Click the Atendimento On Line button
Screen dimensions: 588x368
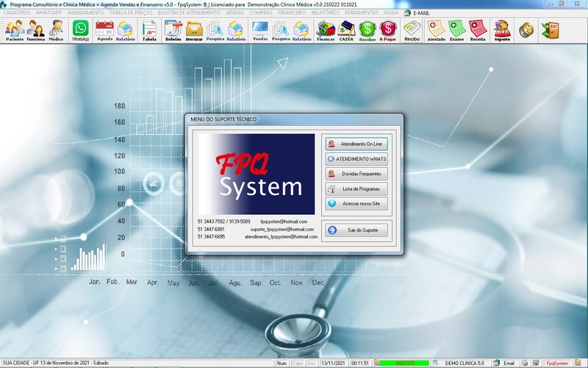point(356,144)
